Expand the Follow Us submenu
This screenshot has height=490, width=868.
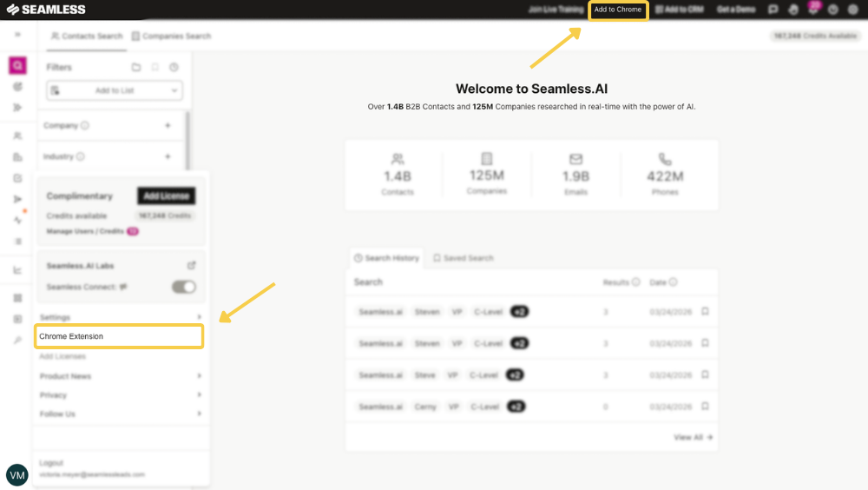pyautogui.click(x=121, y=414)
